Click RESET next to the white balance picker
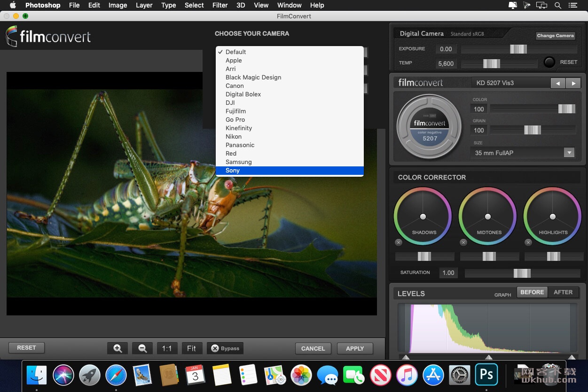Screen dimensions: 588x392 [x=569, y=62]
